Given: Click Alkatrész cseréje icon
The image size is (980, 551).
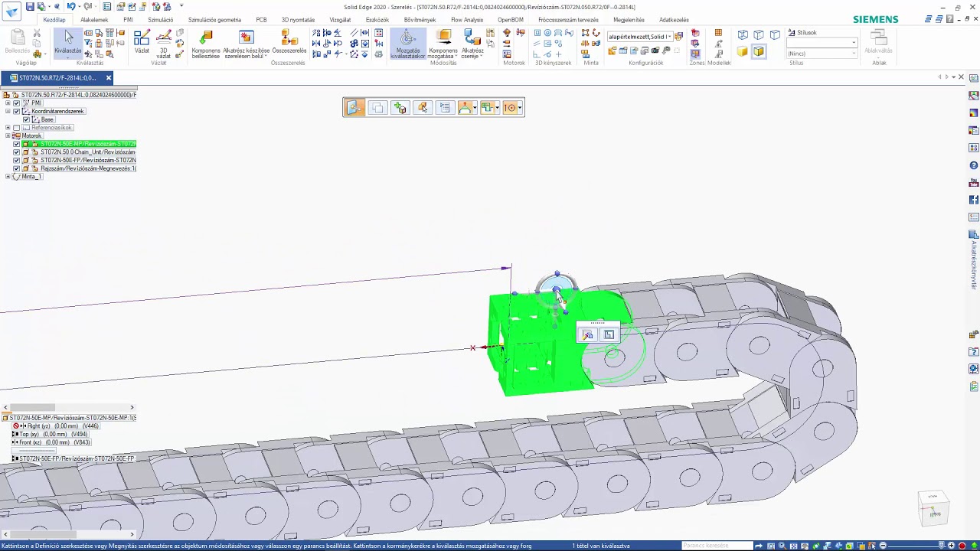Looking at the screenshot, I should point(472,44).
